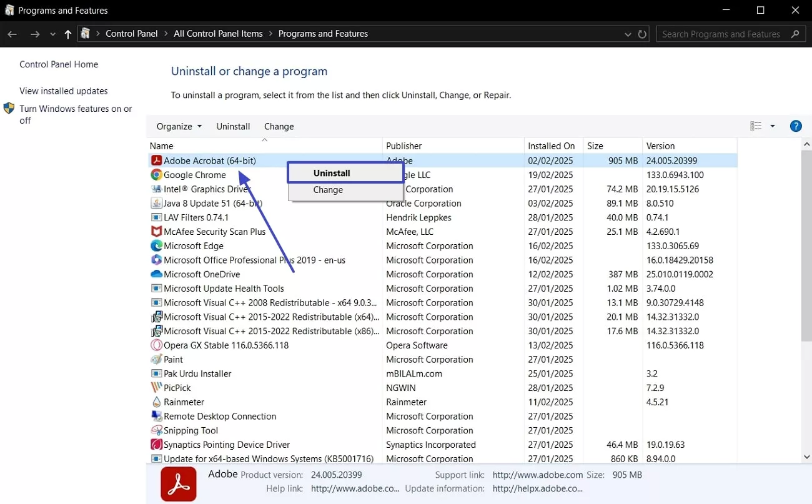This screenshot has height=504, width=812.
Task: Click the mBILALm.com publisher cell
Action: (414, 373)
